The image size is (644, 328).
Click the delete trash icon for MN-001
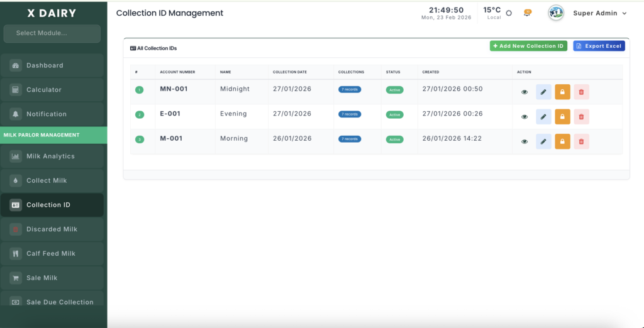coord(581,92)
